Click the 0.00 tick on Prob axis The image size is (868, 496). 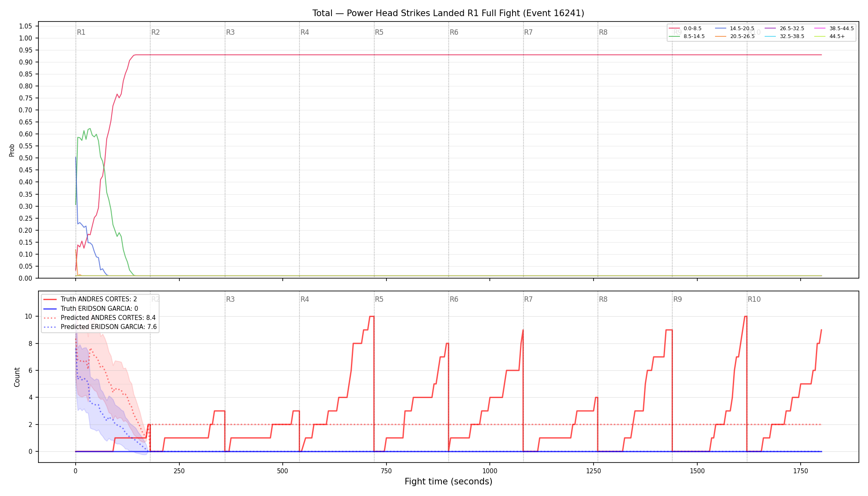click(25, 278)
